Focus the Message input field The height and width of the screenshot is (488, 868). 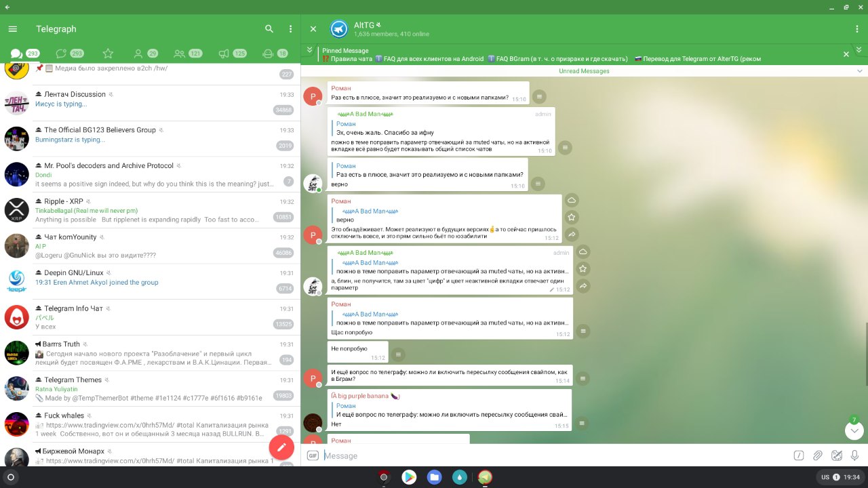point(555,455)
